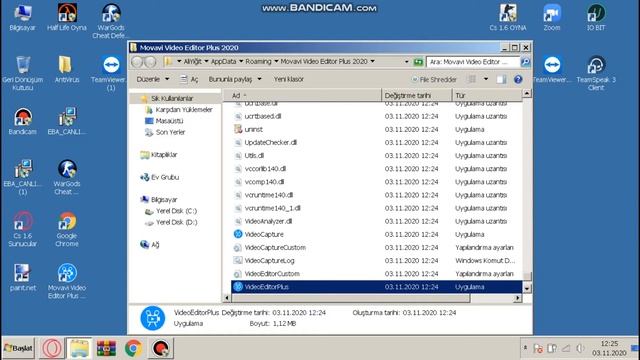Viewport: 640px width, 360px height.
Task: Click Opera icon in taskbar
Action: (x=52, y=349)
